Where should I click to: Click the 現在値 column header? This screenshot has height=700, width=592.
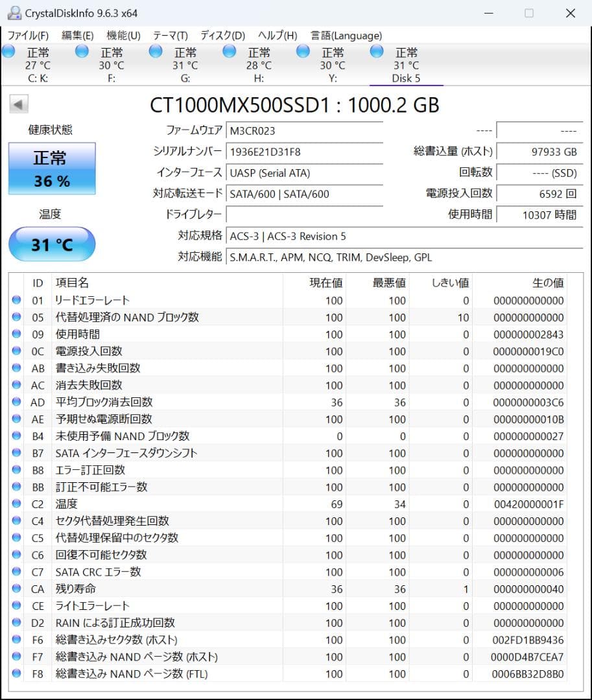coord(326,283)
